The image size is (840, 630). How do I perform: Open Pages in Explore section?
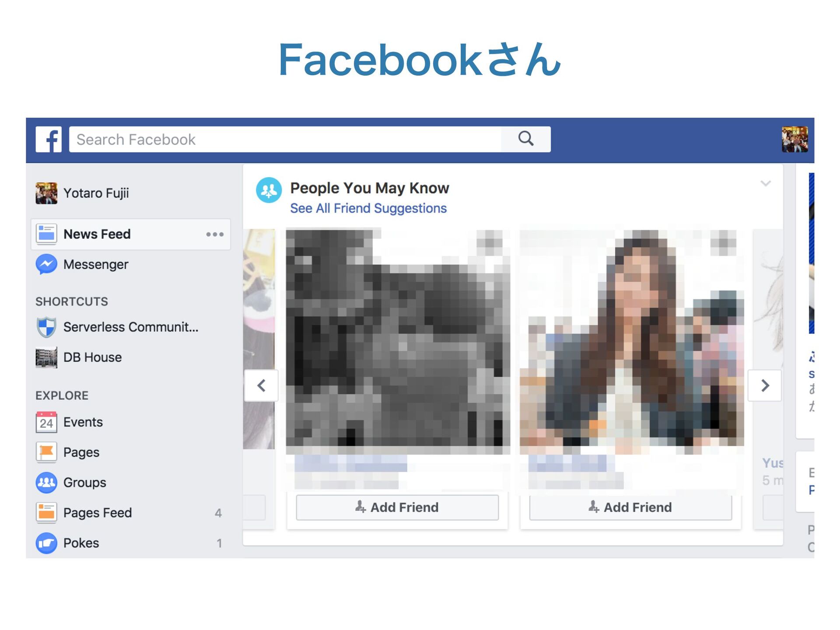tap(81, 452)
